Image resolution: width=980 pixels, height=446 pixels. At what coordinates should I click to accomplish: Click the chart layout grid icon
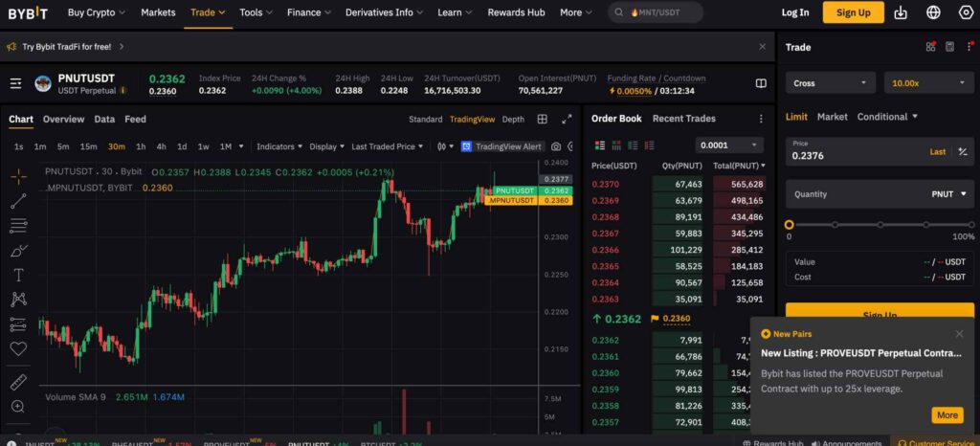coord(543,119)
